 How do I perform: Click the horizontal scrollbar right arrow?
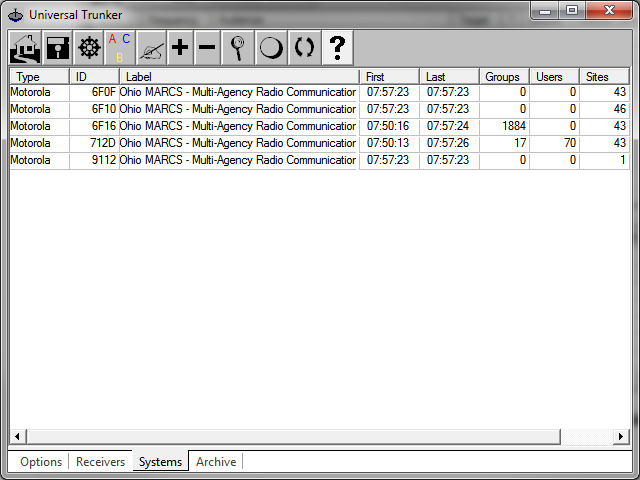pyautogui.click(x=621, y=437)
